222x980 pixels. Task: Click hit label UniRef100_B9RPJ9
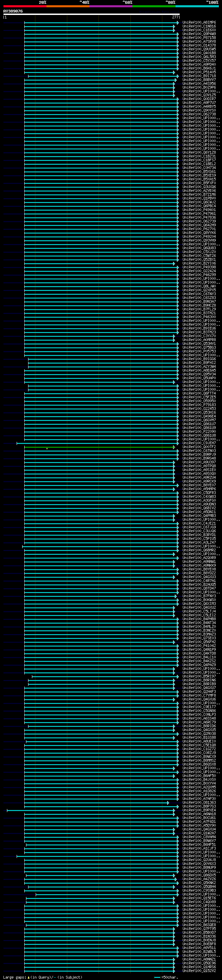199,455
